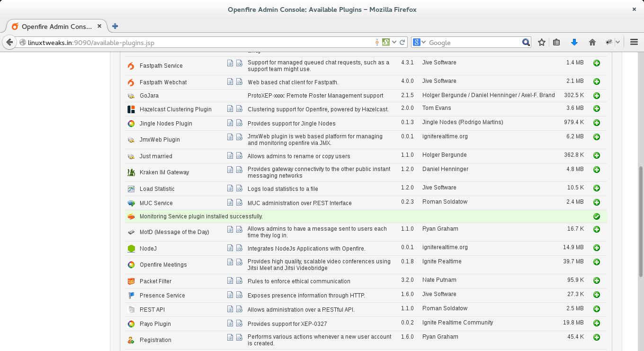This screenshot has height=351, width=644.
Task: Install the JmxWeb Plugin using the plus icon
Action: (x=597, y=137)
